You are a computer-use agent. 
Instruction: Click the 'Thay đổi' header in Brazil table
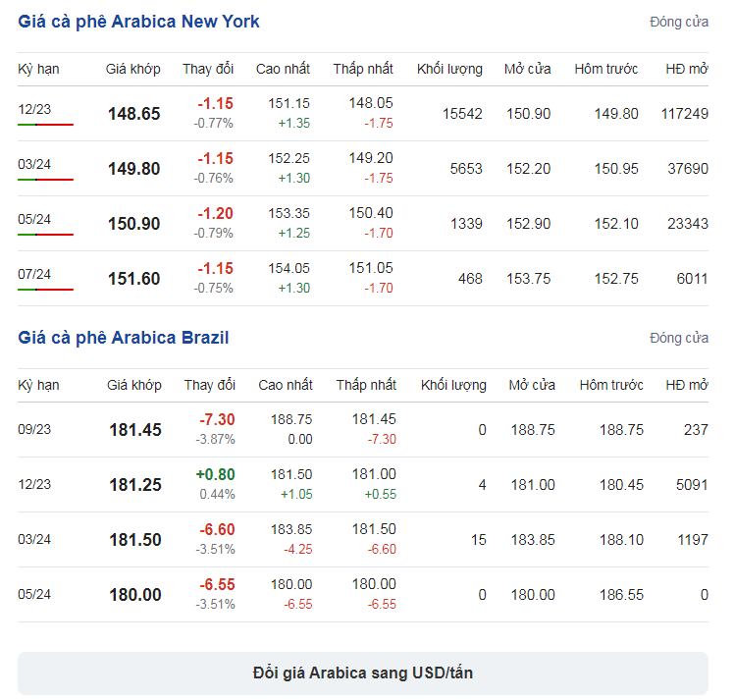point(209,385)
